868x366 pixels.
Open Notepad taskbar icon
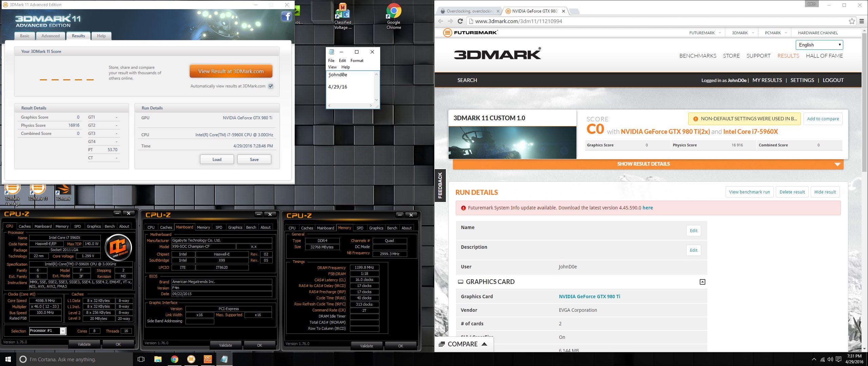(x=224, y=359)
